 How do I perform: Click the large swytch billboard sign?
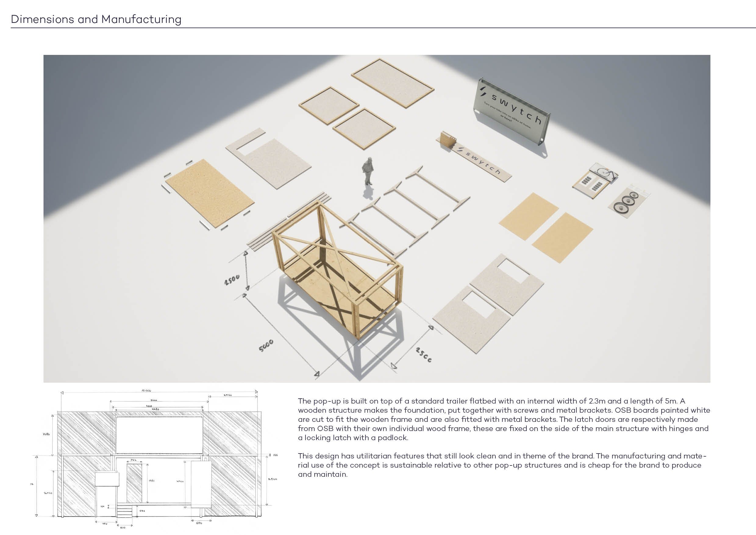point(511,112)
